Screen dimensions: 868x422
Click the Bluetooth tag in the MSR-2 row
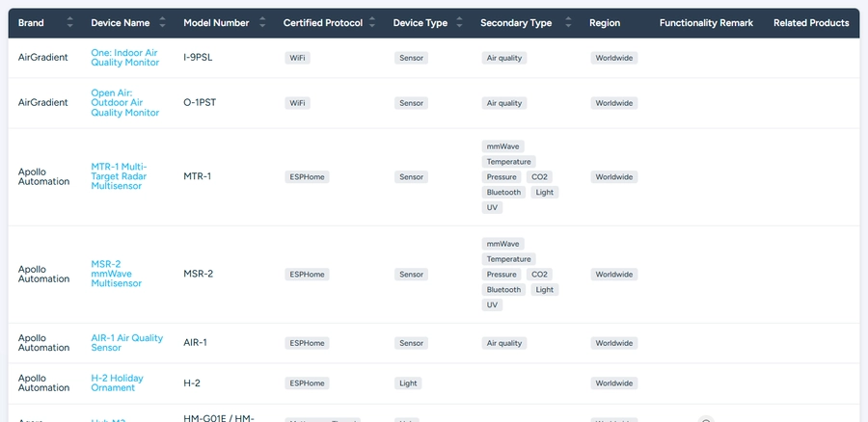pos(503,290)
